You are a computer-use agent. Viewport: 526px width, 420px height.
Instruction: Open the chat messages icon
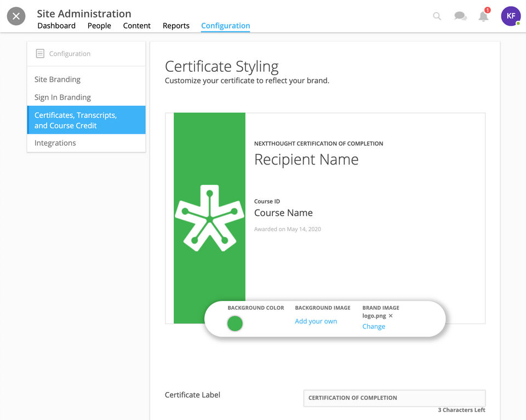click(x=460, y=16)
